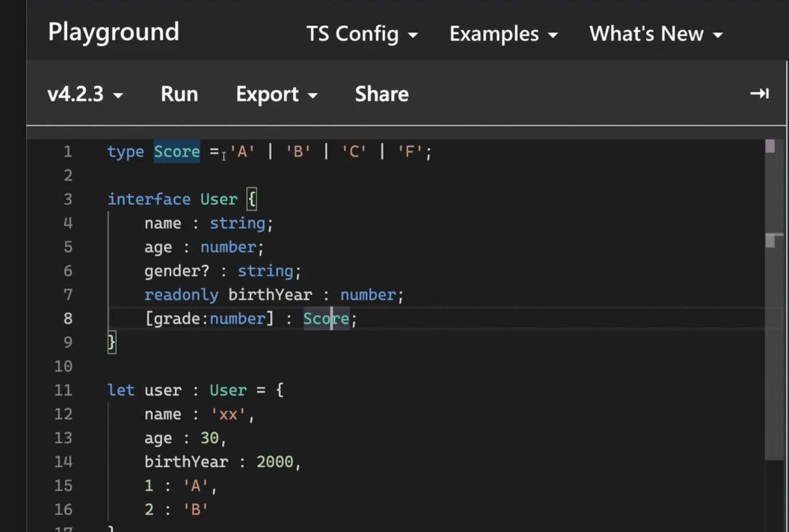789x532 pixels.
Task: Click 'number' type on the age line
Action: click(228, 247)
